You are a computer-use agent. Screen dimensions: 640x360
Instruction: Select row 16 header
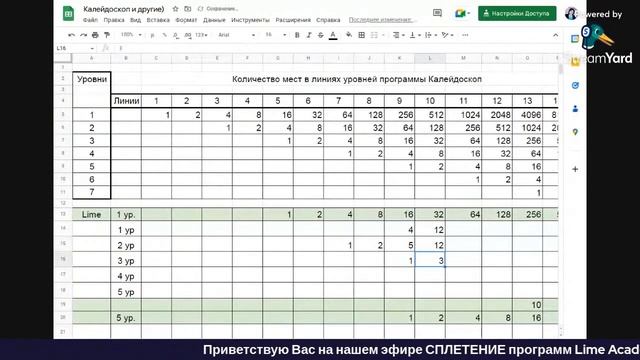coord(63,259)
